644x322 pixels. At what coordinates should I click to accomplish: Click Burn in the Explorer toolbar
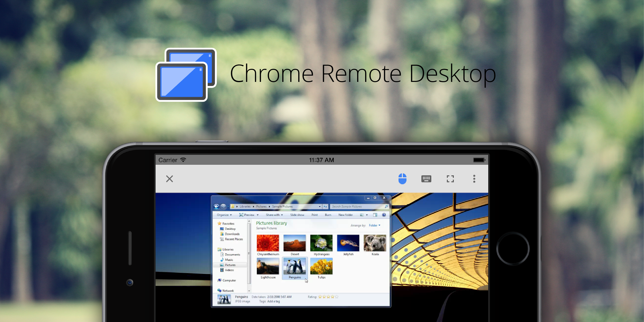[328, 215]
